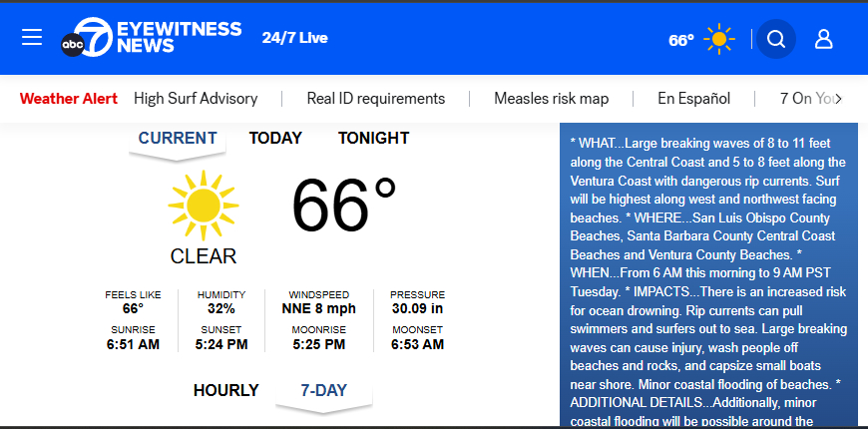Select the TONIGHT weather tab
This screenshot has width=868, height=429.
[x=373, y=138]
